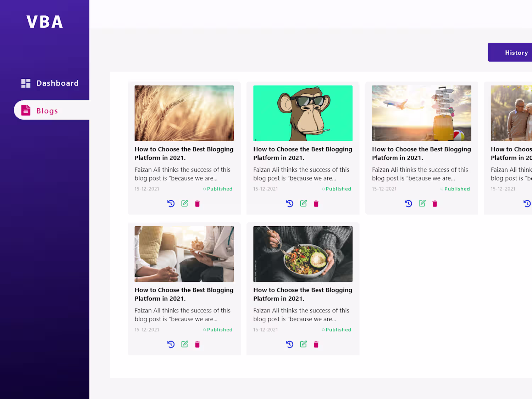Screen dimensions: 532x399
Task: Click the blog title under the ape image
Action: click(303, 154)
